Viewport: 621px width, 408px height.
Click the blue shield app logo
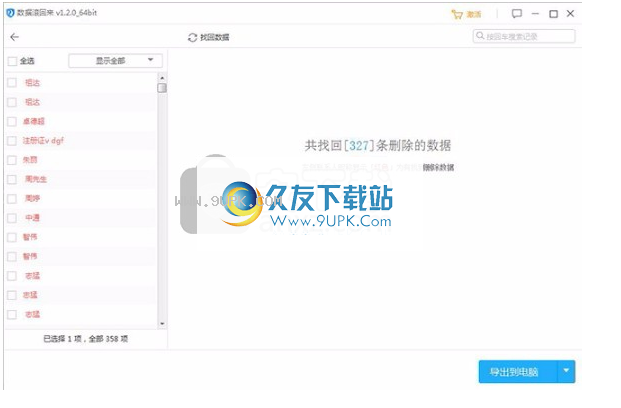pyautogui.click(x=10, y=13)
